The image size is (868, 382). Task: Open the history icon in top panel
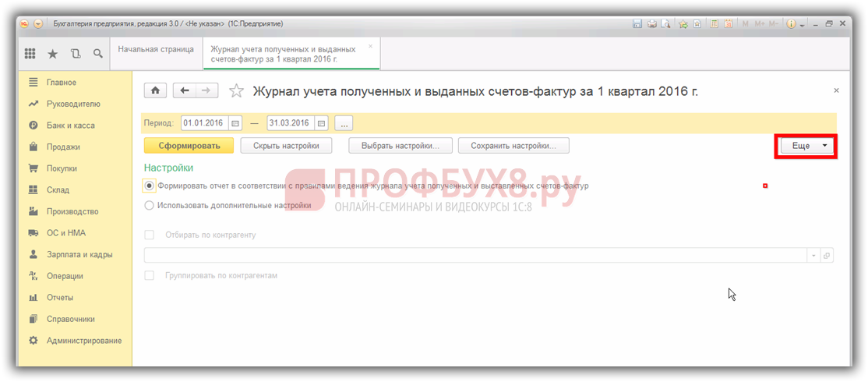76,54
